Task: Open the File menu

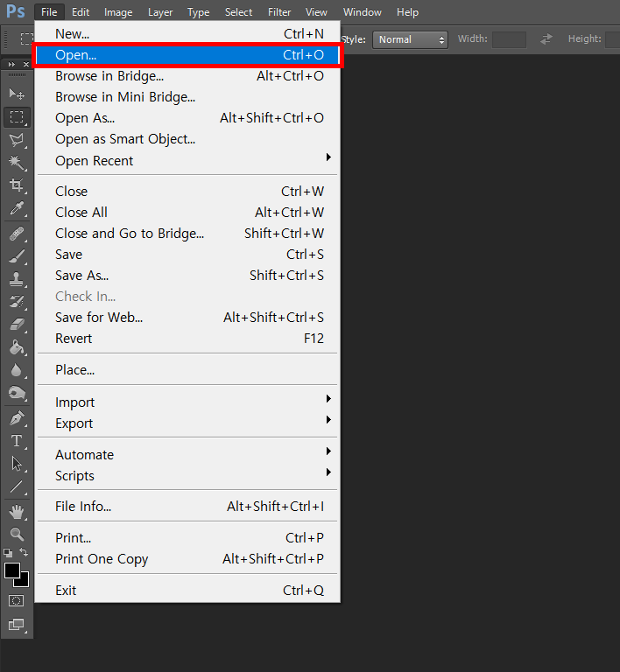Action: [x=49, y=12]
